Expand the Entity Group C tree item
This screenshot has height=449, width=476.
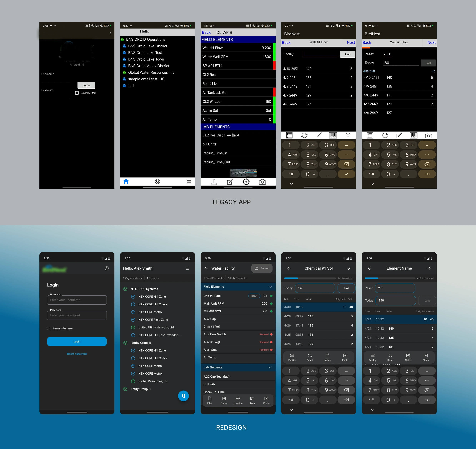tap(141, 389)
